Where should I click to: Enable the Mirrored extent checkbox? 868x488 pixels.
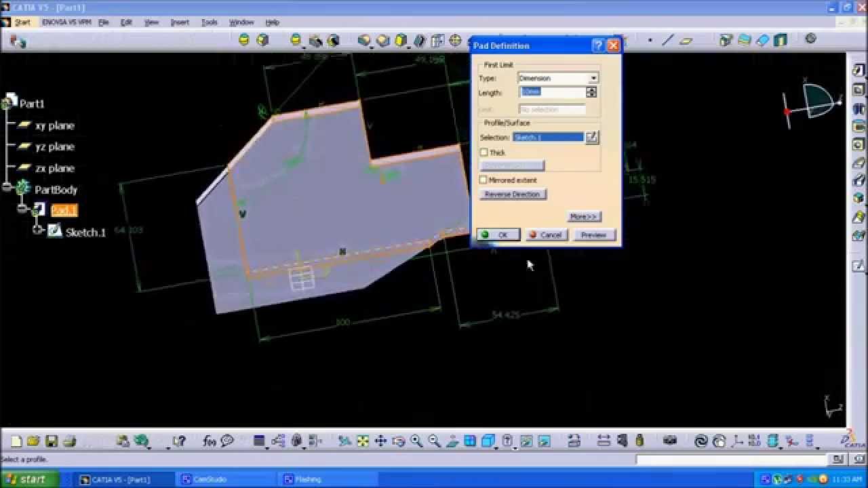[x=484, y=180]
